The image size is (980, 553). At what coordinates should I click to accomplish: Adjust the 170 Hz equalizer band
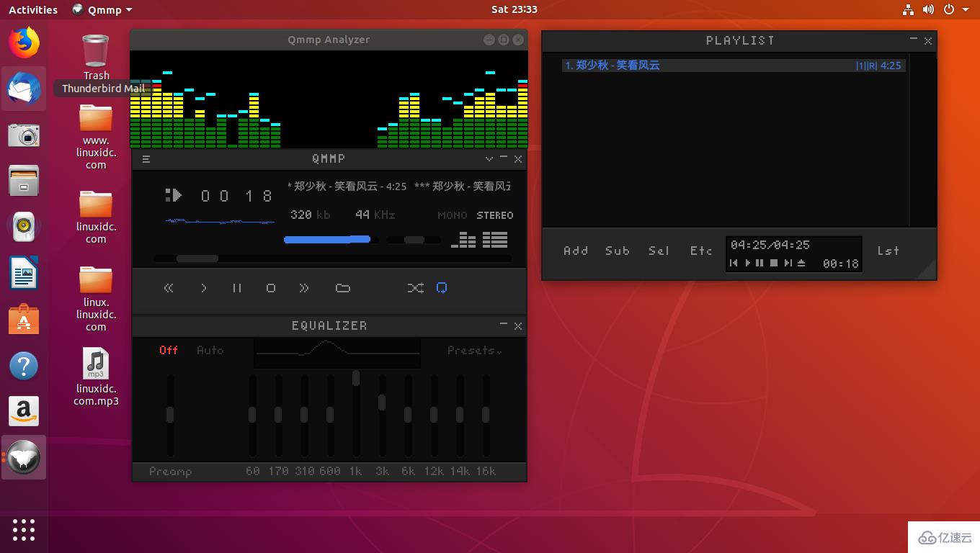tap(278, 415)
